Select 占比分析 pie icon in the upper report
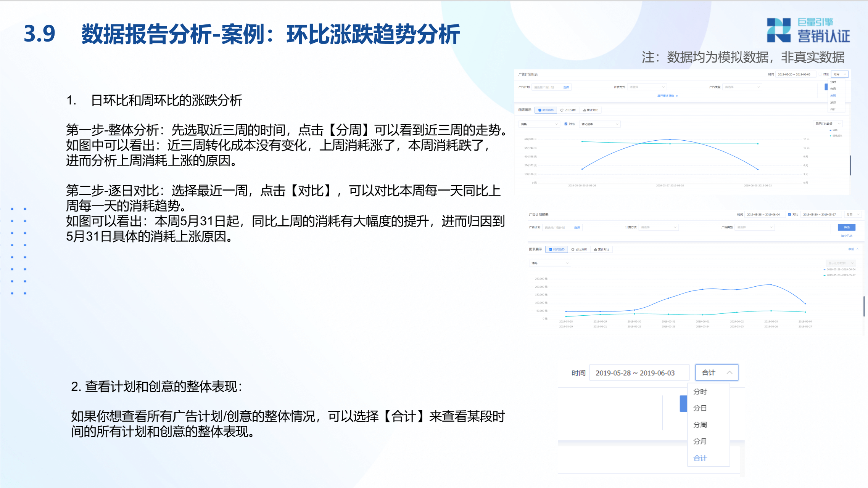The height and width of the screenshot is (488, 868). (x=562, y=110)
